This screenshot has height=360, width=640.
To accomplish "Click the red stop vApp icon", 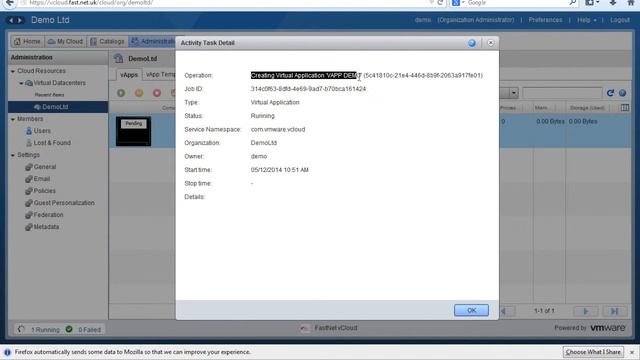I will pos(157,93).
